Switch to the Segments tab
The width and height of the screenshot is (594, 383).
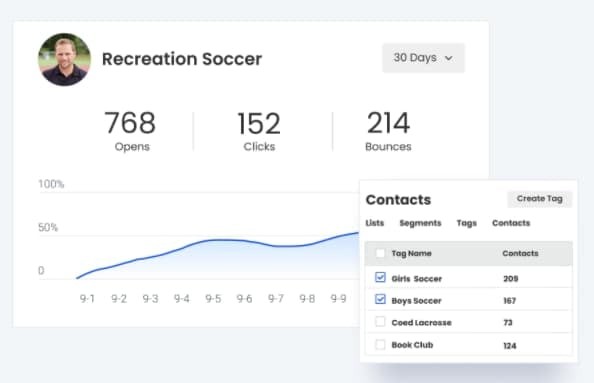(x=420, y=223)
